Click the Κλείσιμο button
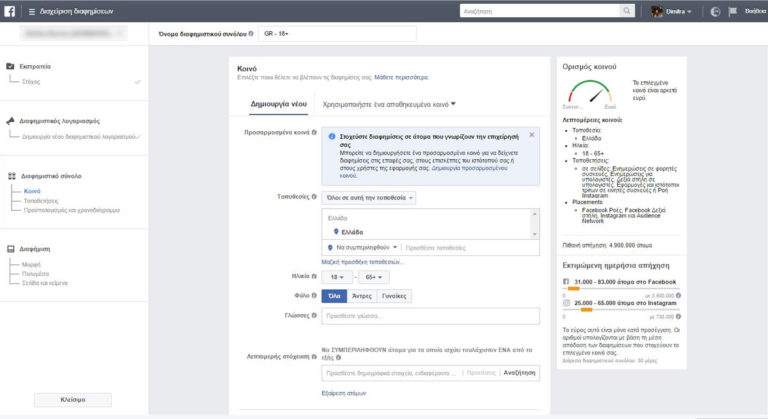This screenshot has height=419, width=768. coord(72,399)
